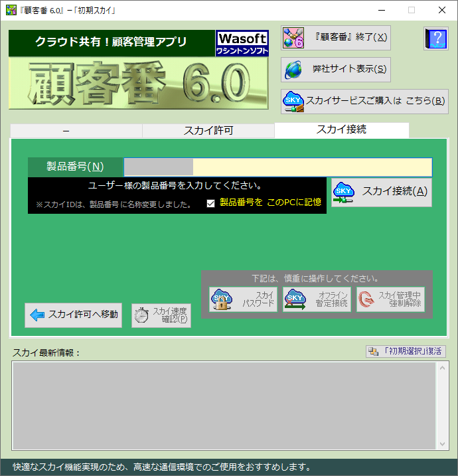This screenshot has height=476, width=458.
Task: Click the app icon in the title bar
Action: click(11, 10)
